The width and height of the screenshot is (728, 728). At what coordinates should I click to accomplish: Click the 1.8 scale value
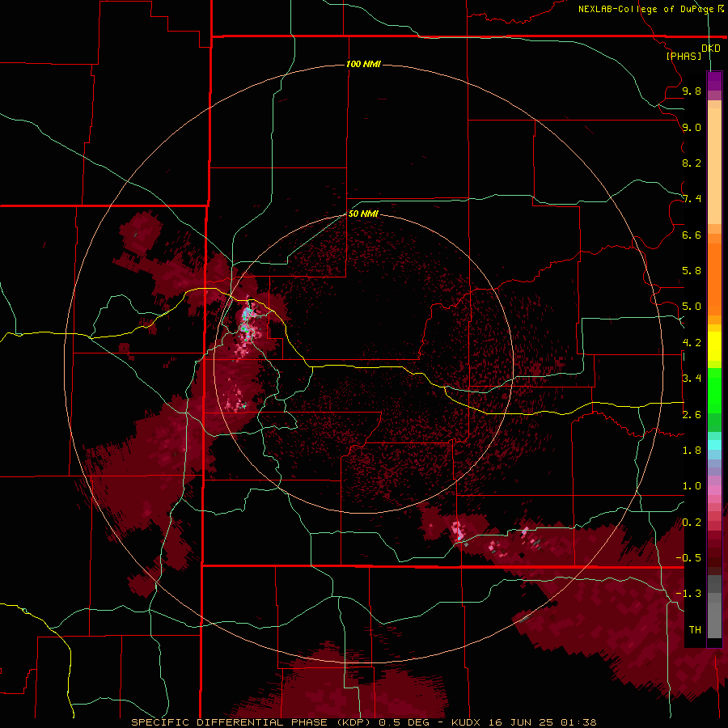pos(692,451)
